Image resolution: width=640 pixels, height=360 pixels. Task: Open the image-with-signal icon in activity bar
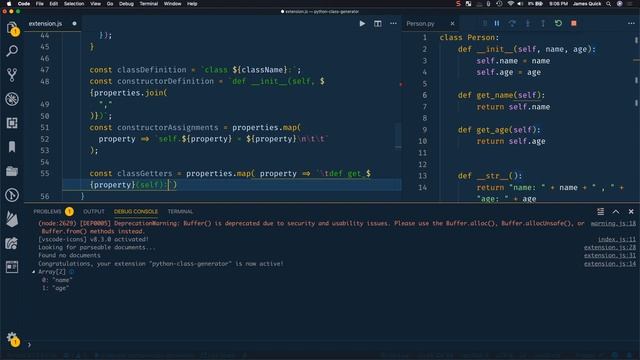[12, 243]
